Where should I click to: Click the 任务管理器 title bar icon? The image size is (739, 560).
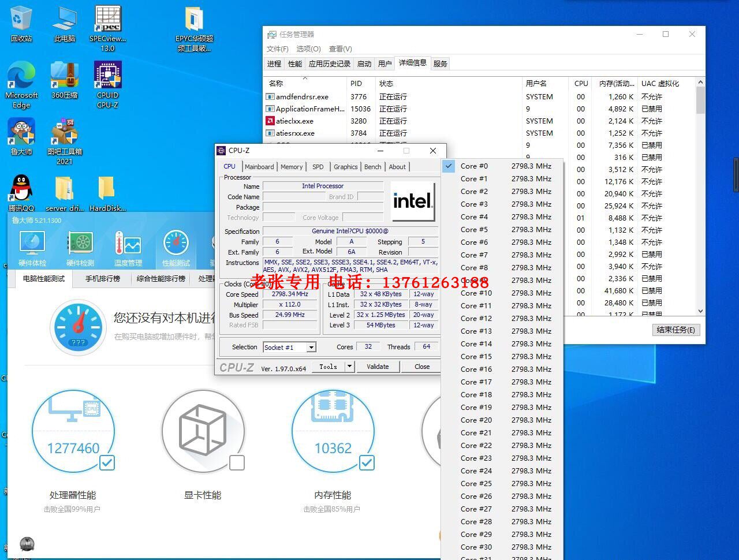tap(271, 34)
